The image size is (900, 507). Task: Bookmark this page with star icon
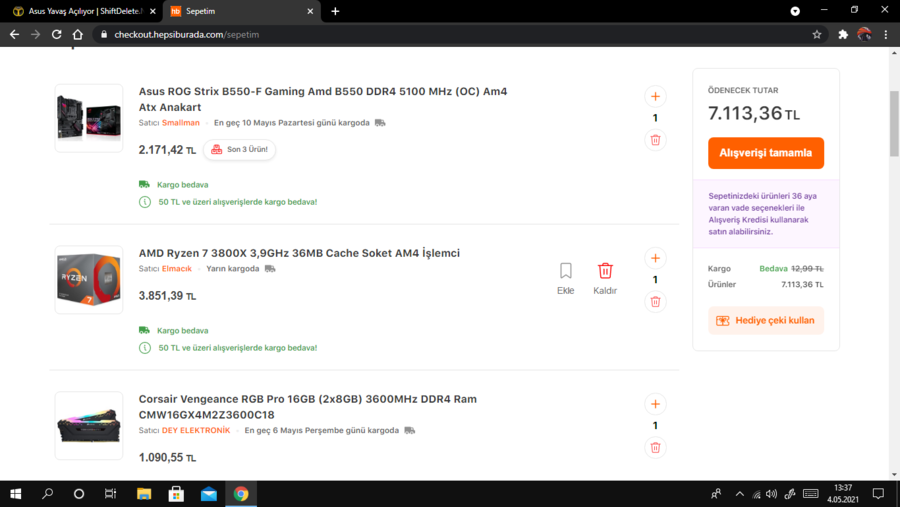tap(817, 34)
